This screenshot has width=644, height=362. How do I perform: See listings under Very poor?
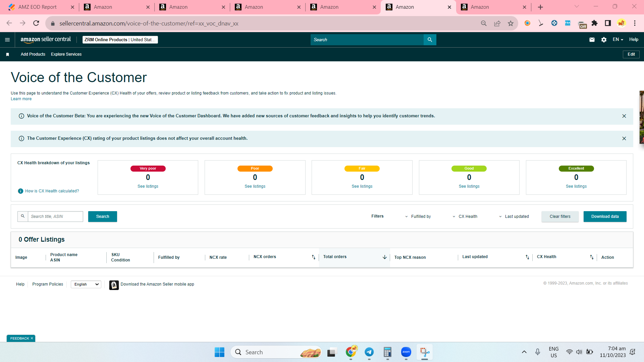click(148, 186)
